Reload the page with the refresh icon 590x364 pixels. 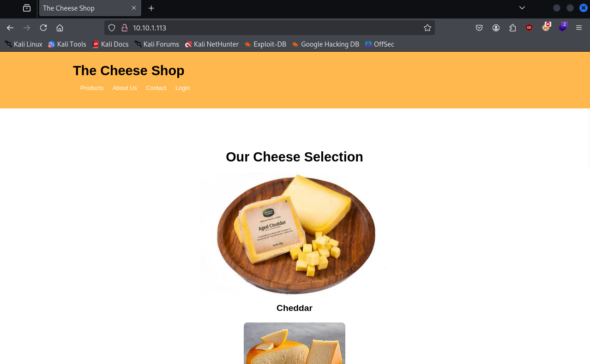(43, 28)
